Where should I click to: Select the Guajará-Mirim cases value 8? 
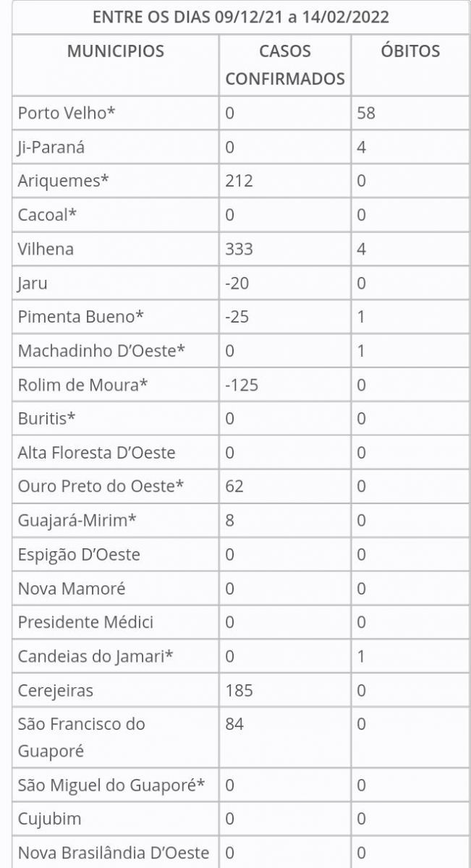point(230,520)
